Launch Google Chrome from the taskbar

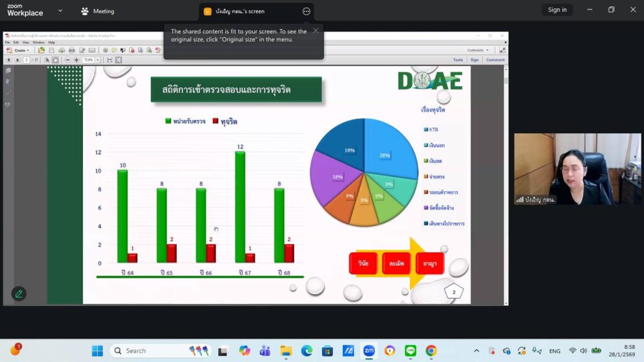click(x=431, y=351)
